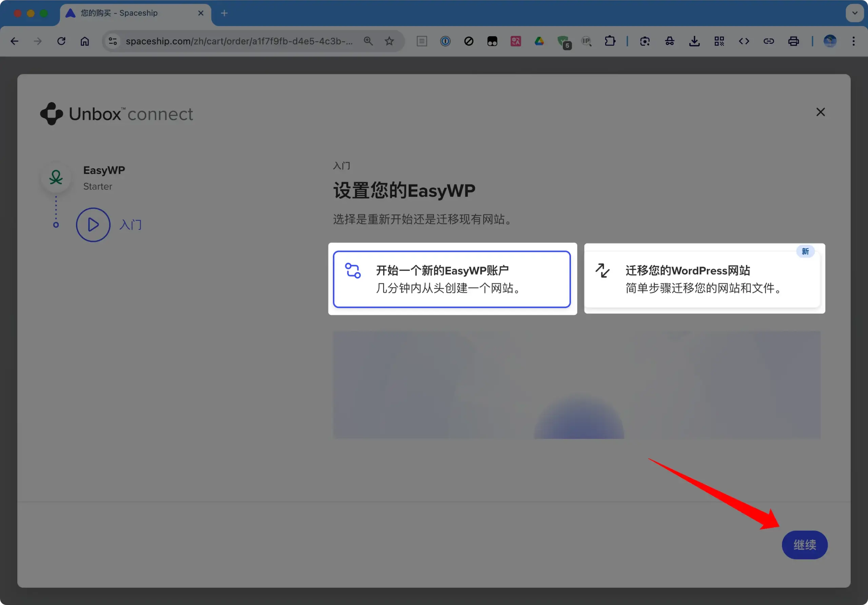
Task: Open the Google Drive extension icon
Action: click(x=539, y=41)
